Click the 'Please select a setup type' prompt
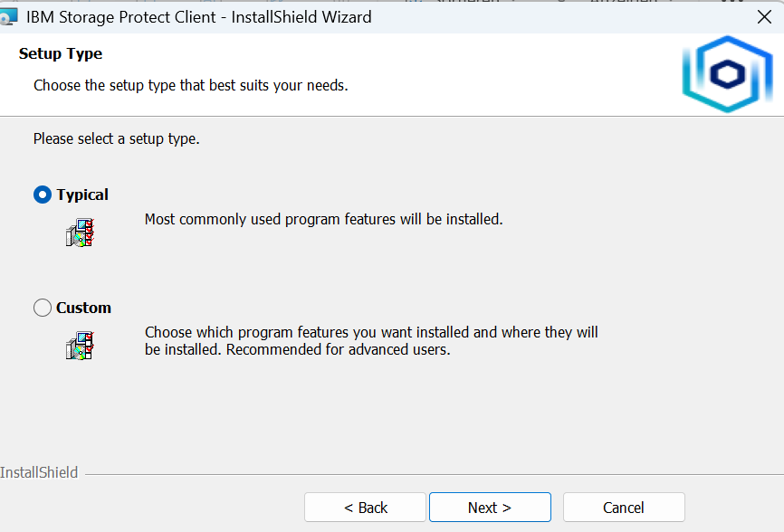 116,139
